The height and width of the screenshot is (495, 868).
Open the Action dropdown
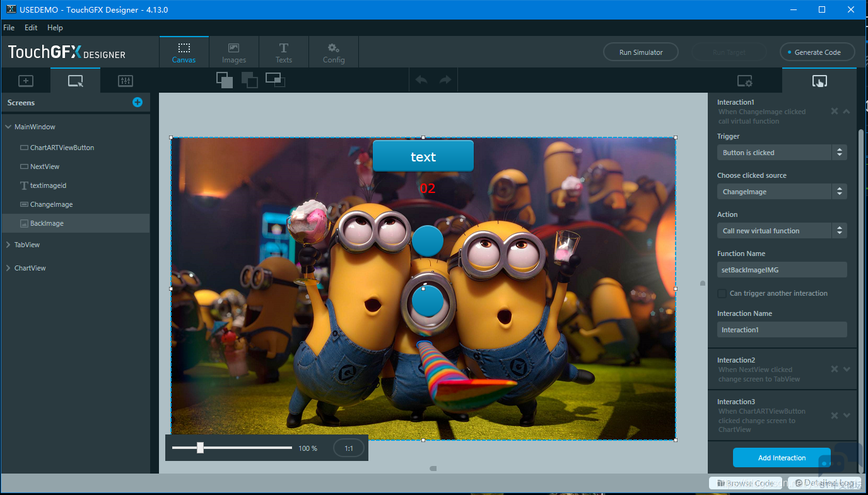[x=782, y=231]
